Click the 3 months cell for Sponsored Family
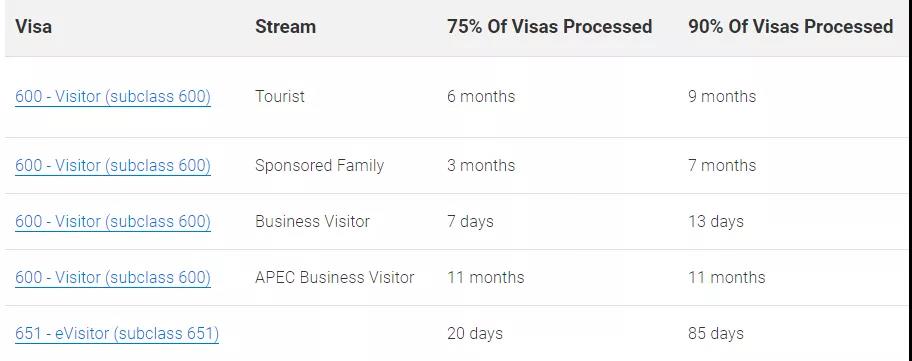Screen dimensions: 912x361 [x=481, y=166]
